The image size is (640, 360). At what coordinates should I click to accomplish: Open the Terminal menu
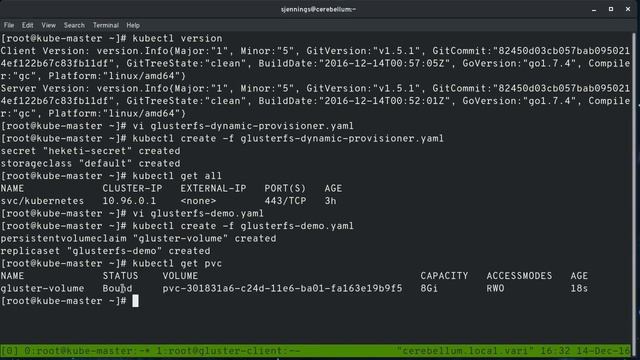(x=106, y=25)
